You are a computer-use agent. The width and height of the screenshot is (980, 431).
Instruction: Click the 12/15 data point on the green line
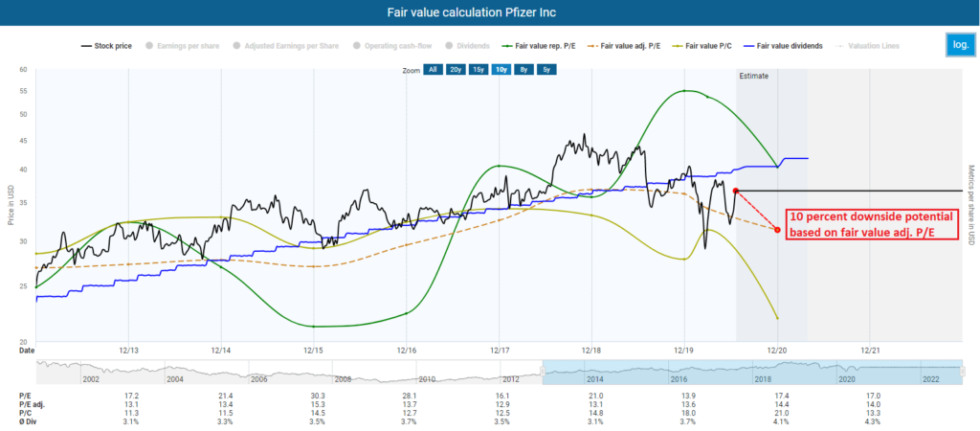313,327
